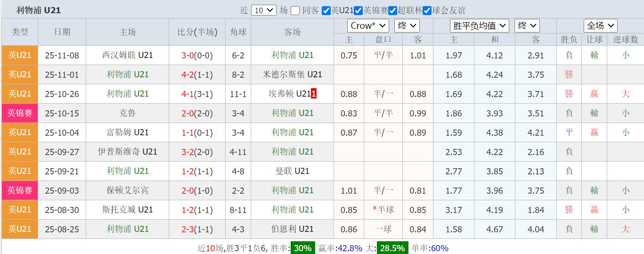Click the 英U21 tag on the 25-11-08 row
The width and height of the screenshot is (644, 254).
[20, 55]
